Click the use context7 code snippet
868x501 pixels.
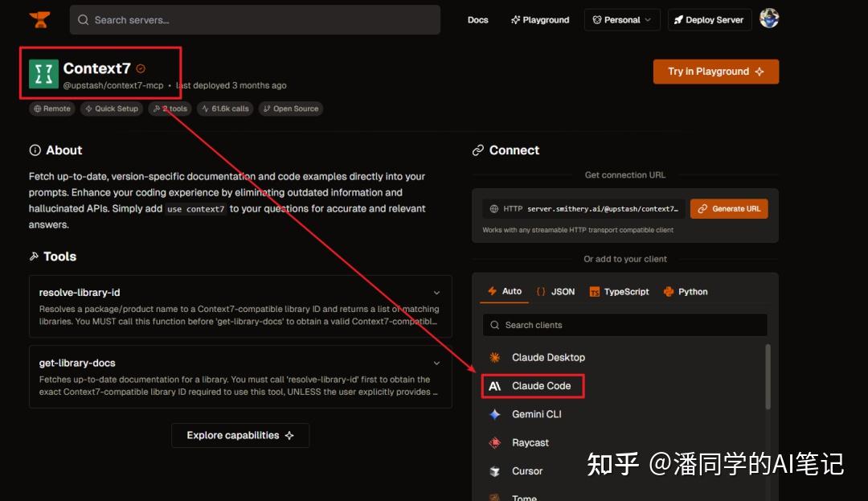click(196, 209)
